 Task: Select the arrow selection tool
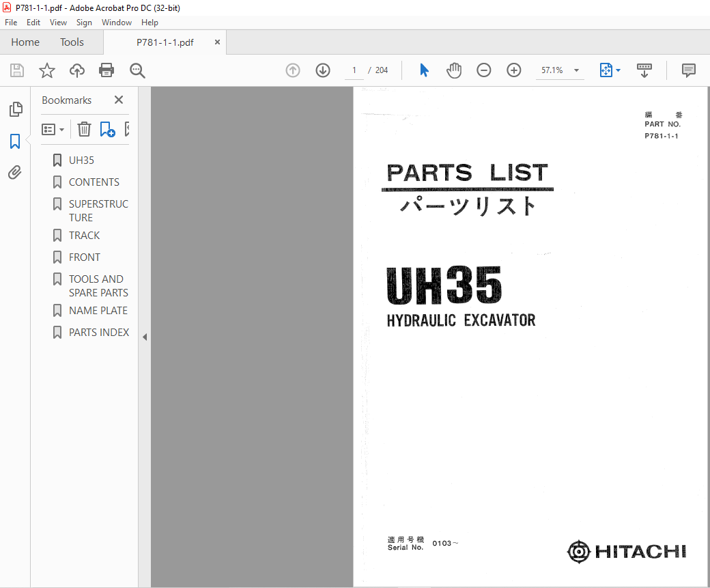coord(424,70)
